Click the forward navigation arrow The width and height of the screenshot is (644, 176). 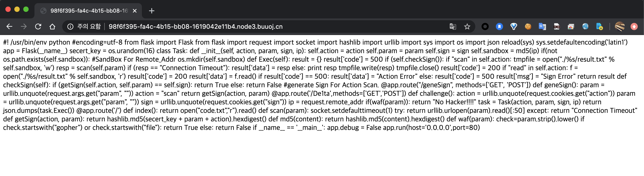pos(23,26)
